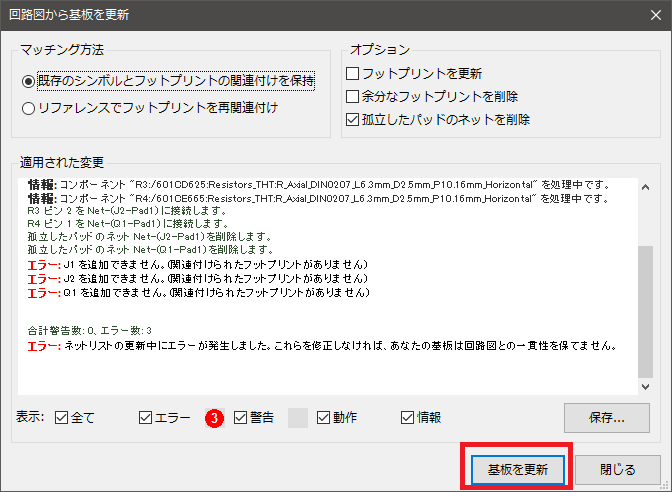The image size is (672, 492).
Task: Click the 基板を更新 button
Action: (517, 468)
